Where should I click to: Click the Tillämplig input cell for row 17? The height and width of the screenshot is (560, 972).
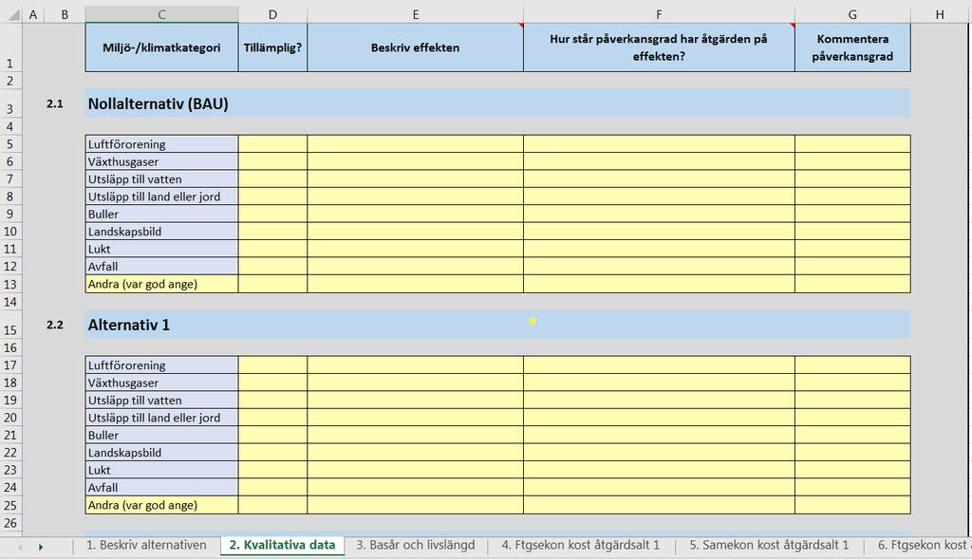[x=272, y=365]
